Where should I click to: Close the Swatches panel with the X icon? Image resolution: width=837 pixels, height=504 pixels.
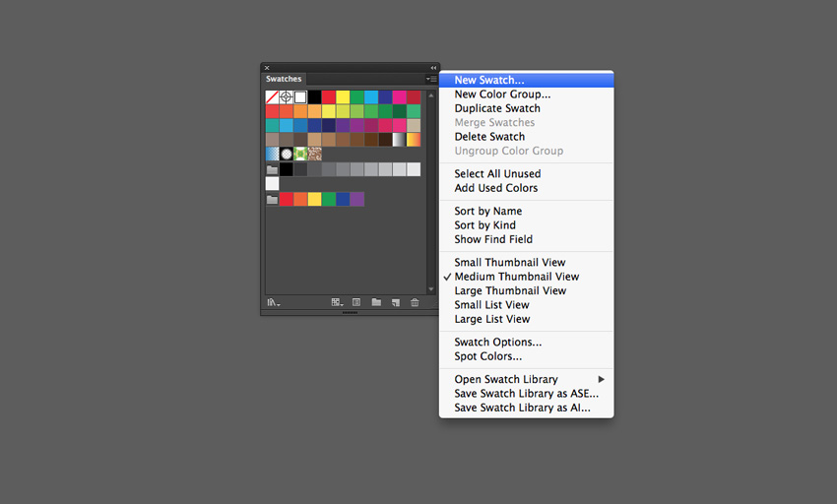[x=267, y=68]
